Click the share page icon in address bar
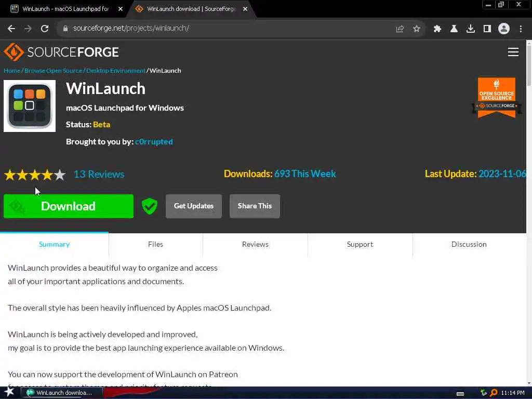Viewport: 532px width, 399px height. point(400,29)
